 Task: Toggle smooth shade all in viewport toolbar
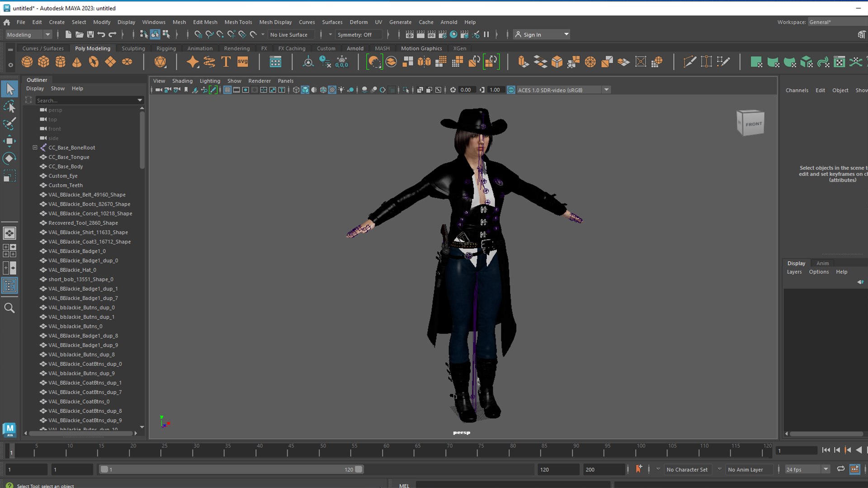305,90
